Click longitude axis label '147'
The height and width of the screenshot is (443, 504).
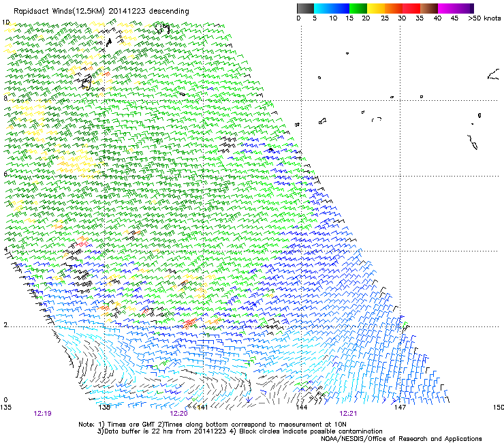400,408
